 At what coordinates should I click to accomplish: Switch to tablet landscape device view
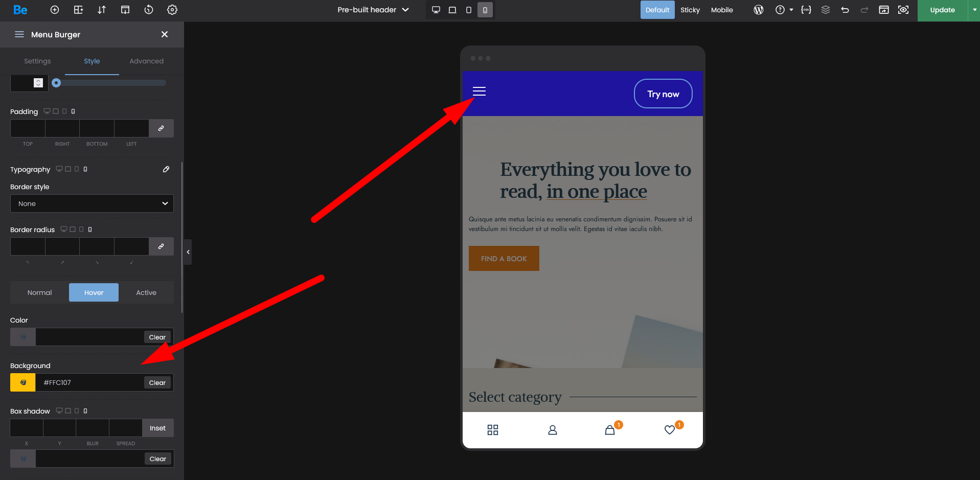(x=452, y=10)
